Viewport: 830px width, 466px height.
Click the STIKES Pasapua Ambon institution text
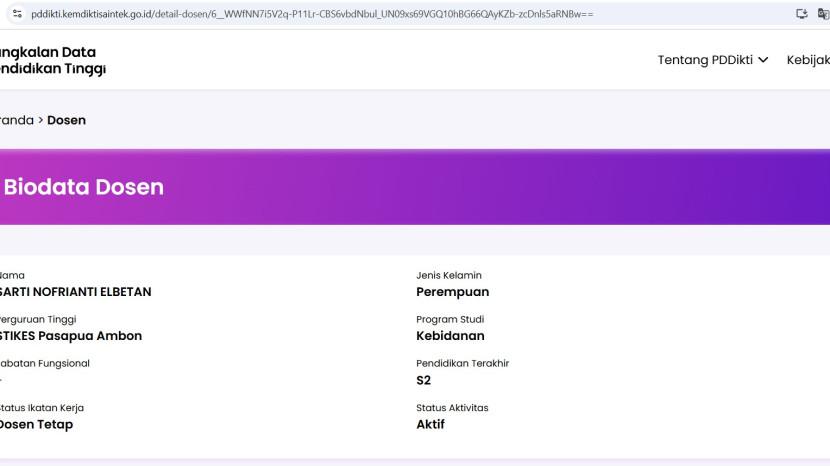(70, 336)
